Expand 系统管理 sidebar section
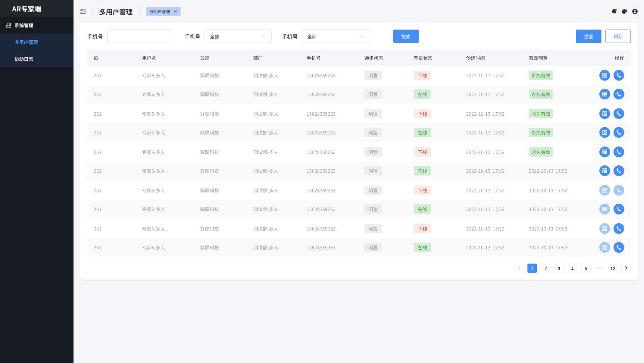This screenshot has width=644, height=363. pos(24,25)
